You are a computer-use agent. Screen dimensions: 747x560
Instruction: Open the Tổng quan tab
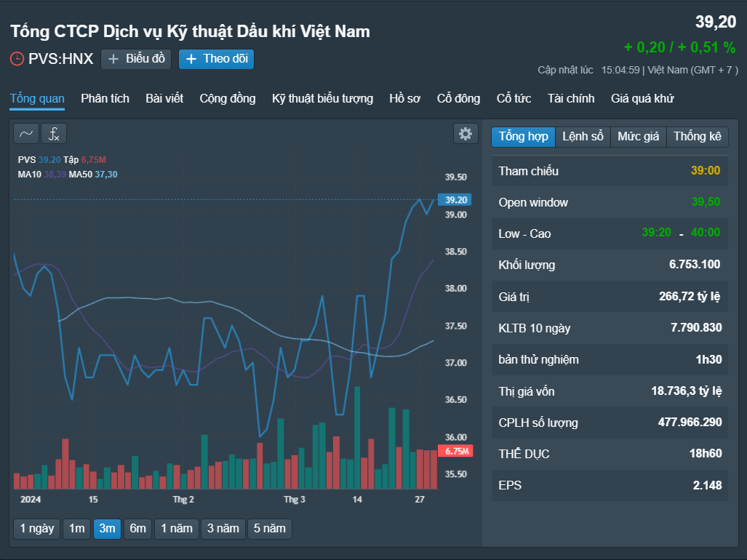[x=37, y=99]
